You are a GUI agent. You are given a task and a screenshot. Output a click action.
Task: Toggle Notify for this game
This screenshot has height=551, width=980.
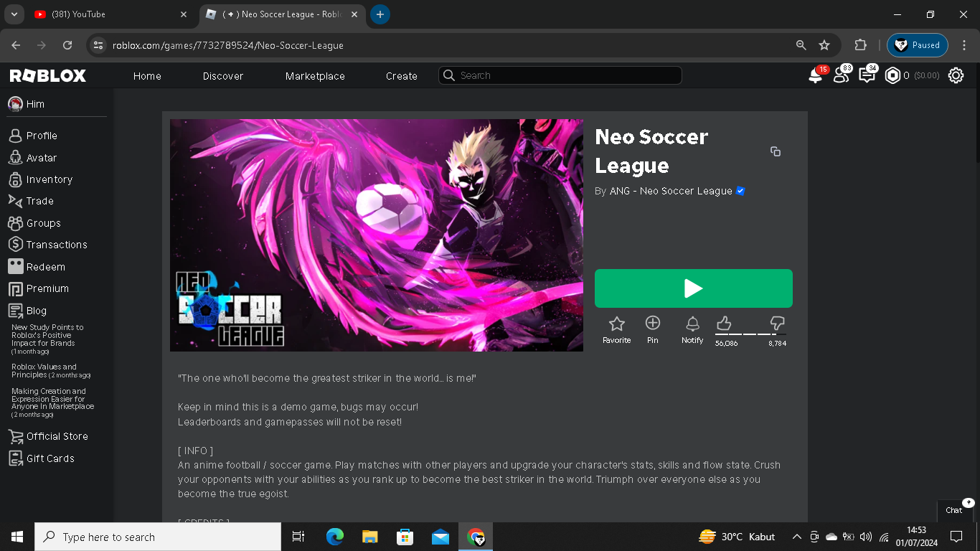click(x=692, y=331)
